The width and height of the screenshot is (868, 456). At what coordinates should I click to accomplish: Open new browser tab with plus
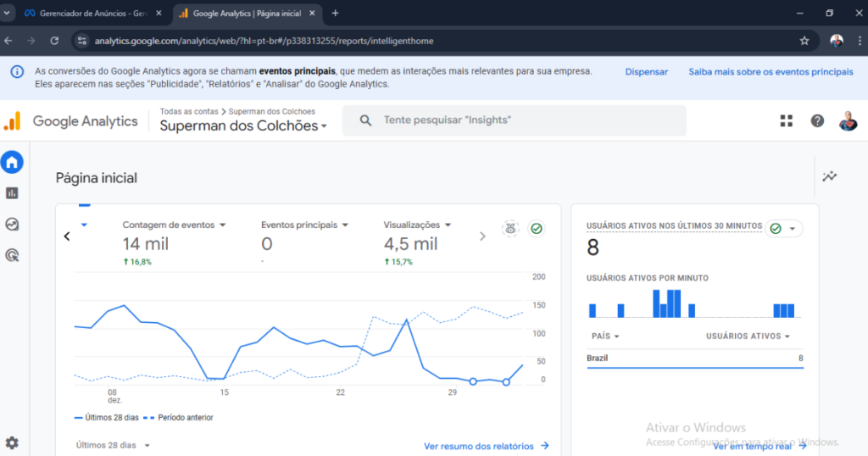click(335, 13)
